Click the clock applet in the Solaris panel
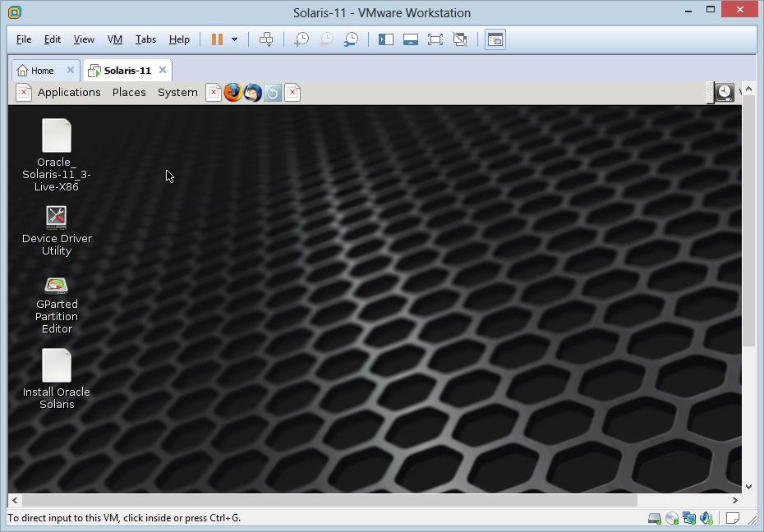This screenshot has width=764, height=532. [x=725, y=93]
